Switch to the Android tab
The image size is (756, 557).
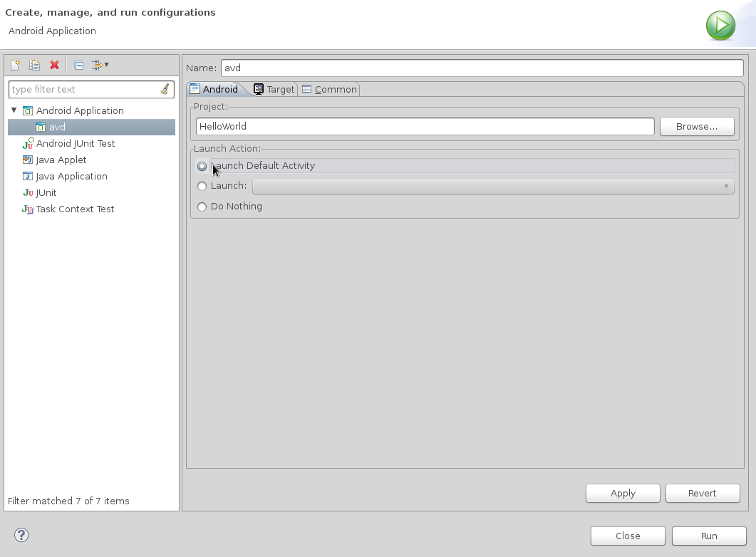tap(214, 89)
